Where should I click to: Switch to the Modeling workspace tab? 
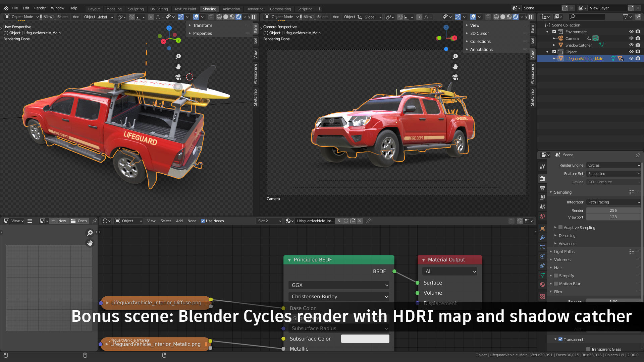(114, 9)
